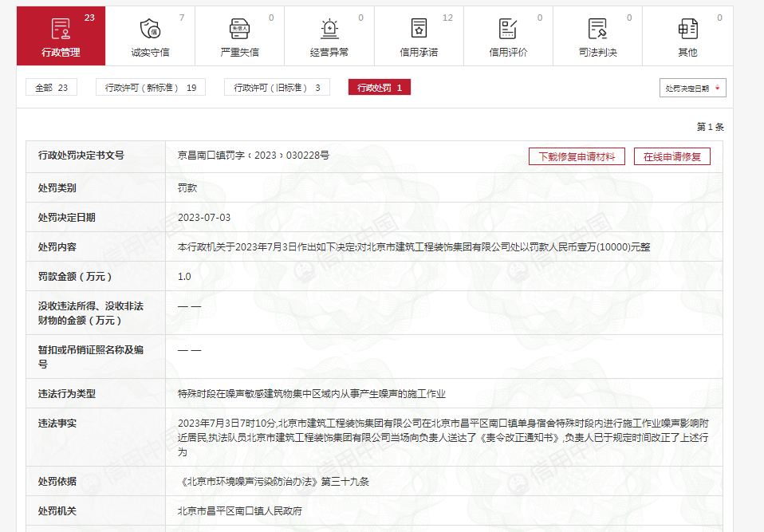The image size is (764, 532).
Task: Select the 行政处罚 1 filter
Action: click(379, 87)
